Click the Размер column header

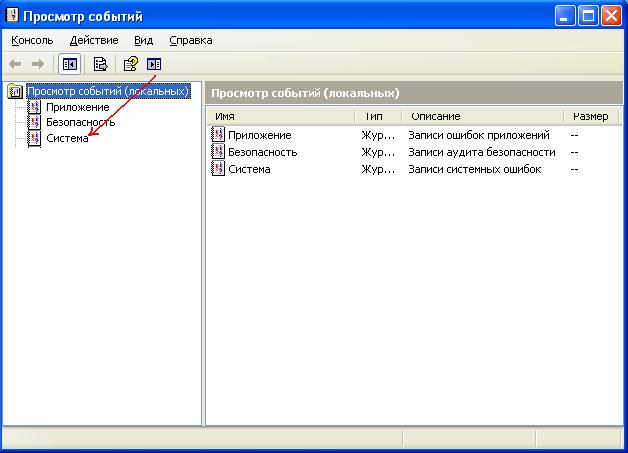point(590,116)
